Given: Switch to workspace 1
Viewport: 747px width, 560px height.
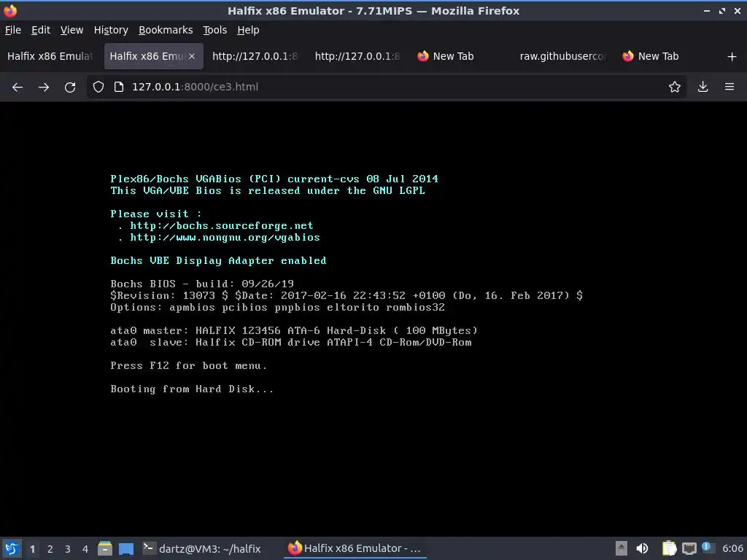Looking at the screenshot, I should [x=32, y=549].
